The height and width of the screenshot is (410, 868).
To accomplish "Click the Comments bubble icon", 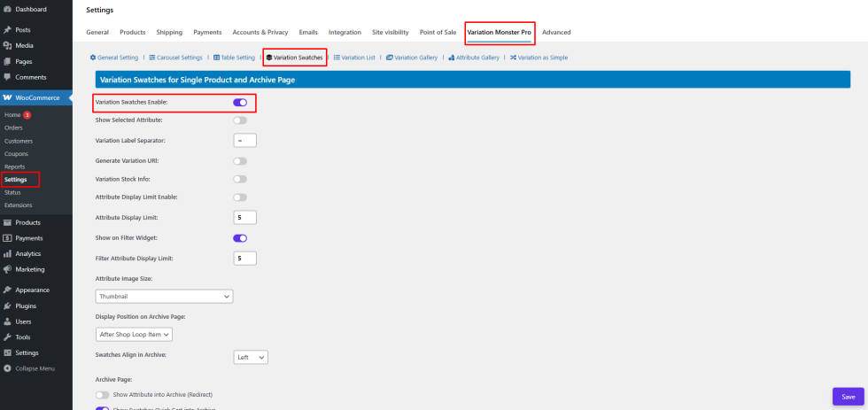I will coord(7,77).
